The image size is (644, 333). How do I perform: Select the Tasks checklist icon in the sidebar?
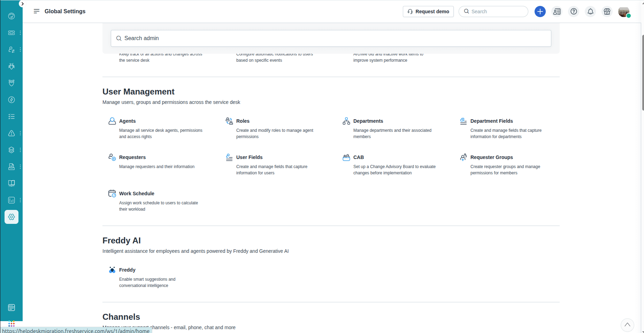[x=11, y=116]
